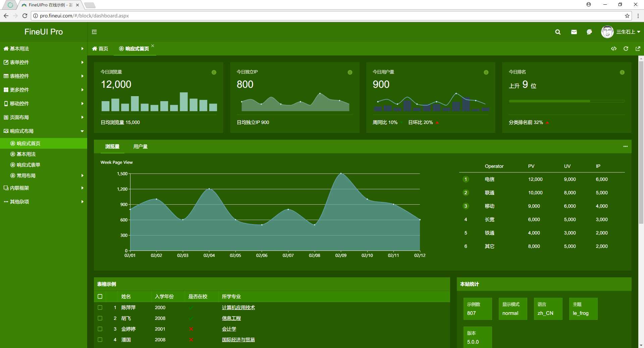The image size is (644, 348).
Task: Close the 响应式首页 tab with its x
Action: coord(153,46)
